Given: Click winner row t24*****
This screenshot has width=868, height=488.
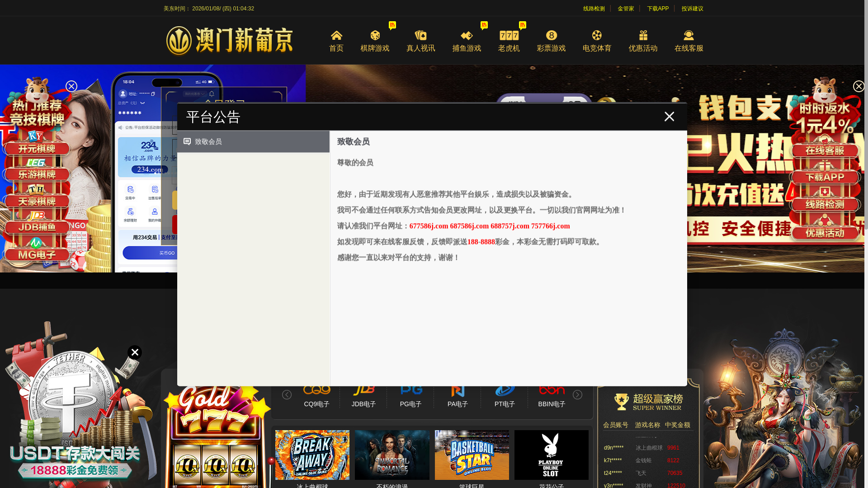Looking at the screenshot, I should coord(647,473).
